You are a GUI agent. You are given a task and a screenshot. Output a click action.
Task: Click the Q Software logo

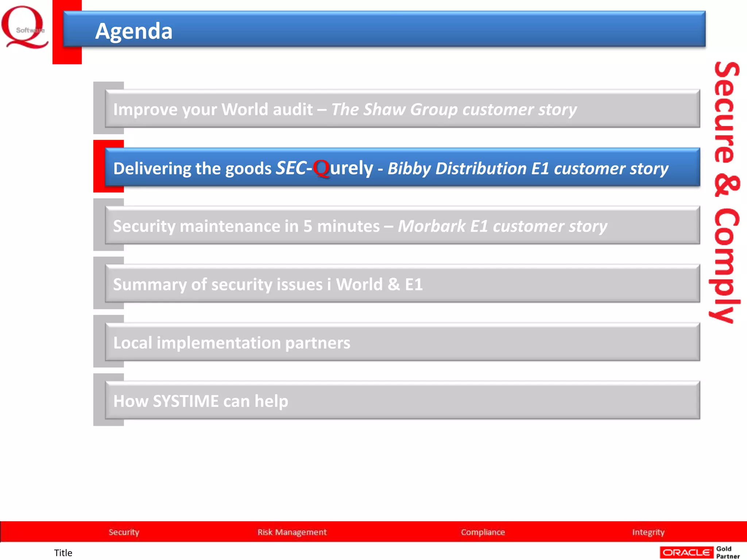tap(25, 27)
